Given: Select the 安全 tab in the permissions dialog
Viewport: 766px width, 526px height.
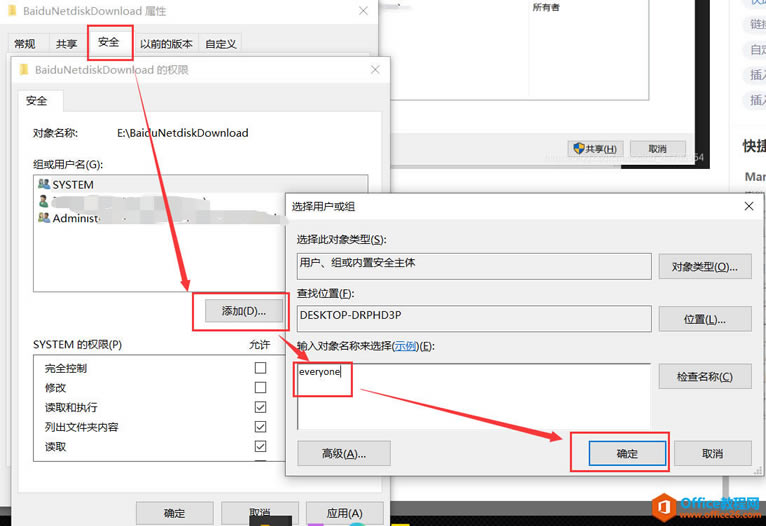Looking at the screenshot, I should (x=37, y=101).
